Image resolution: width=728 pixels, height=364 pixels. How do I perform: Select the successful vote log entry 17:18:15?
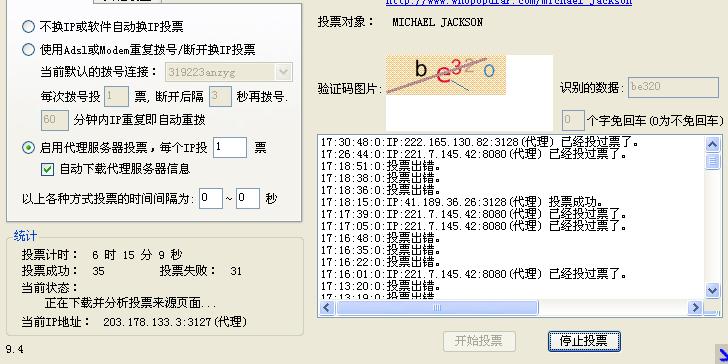462,202
